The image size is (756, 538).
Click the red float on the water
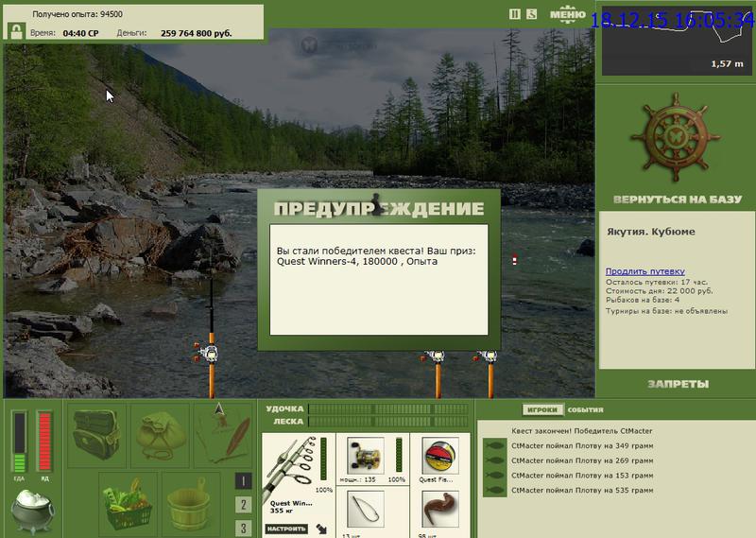click(x=515, y=259)
